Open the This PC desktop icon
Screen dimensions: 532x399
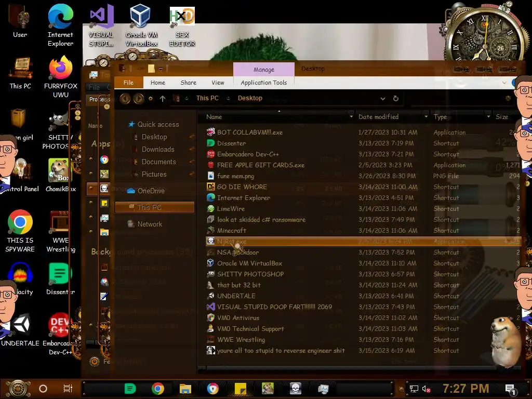[x=20, y=73]
